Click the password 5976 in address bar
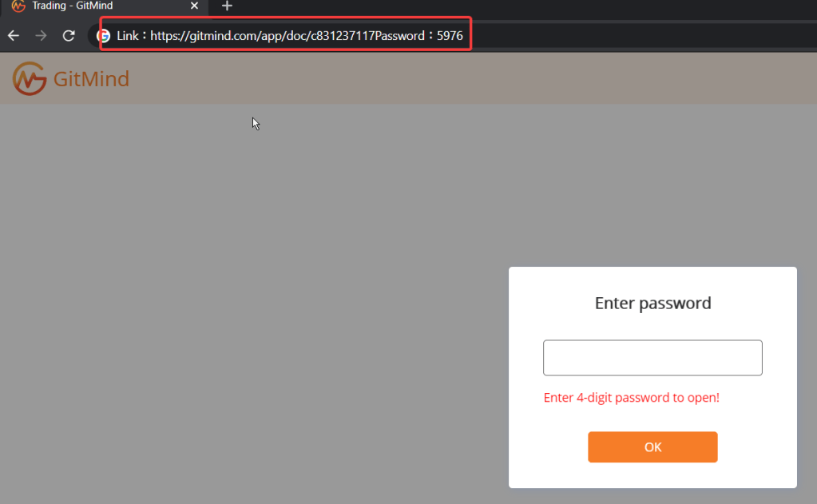This screenshot has width=817, height=504. (450, 35)
